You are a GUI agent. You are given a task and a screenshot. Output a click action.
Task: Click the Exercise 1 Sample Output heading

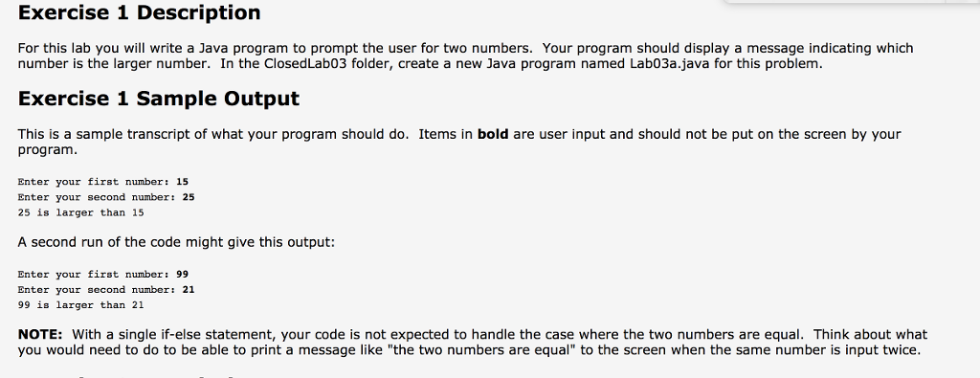click(x=159, y=99)
